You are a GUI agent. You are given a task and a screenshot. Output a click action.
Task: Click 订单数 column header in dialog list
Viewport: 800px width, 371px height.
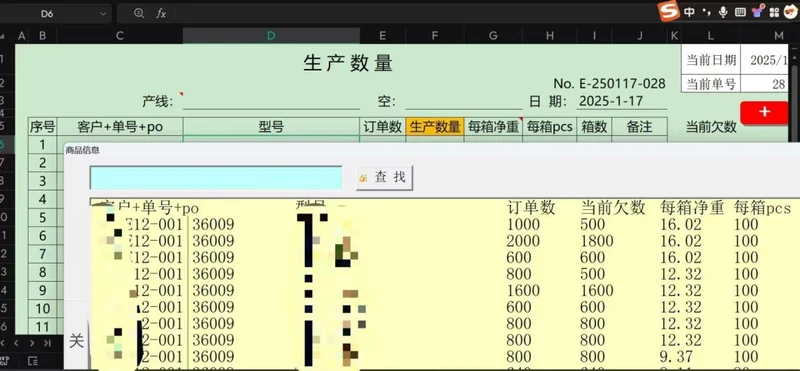point(531,208)
